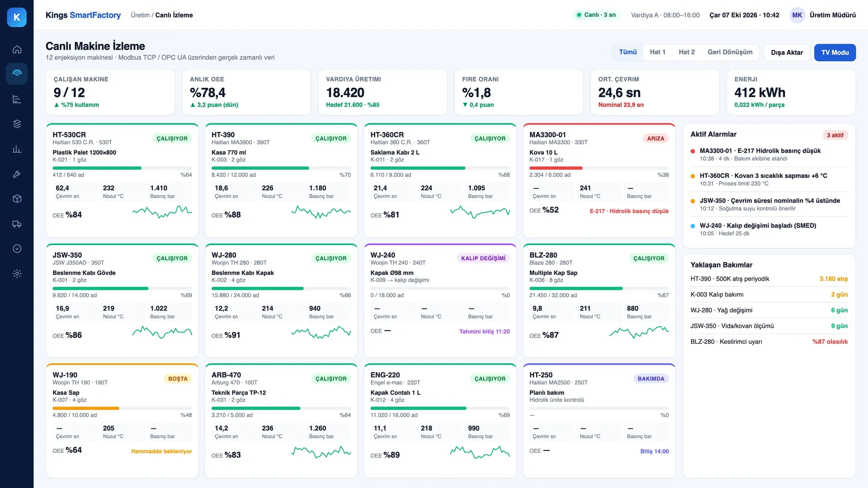Open the truck shipping sidebar icon

coord(17,224)
